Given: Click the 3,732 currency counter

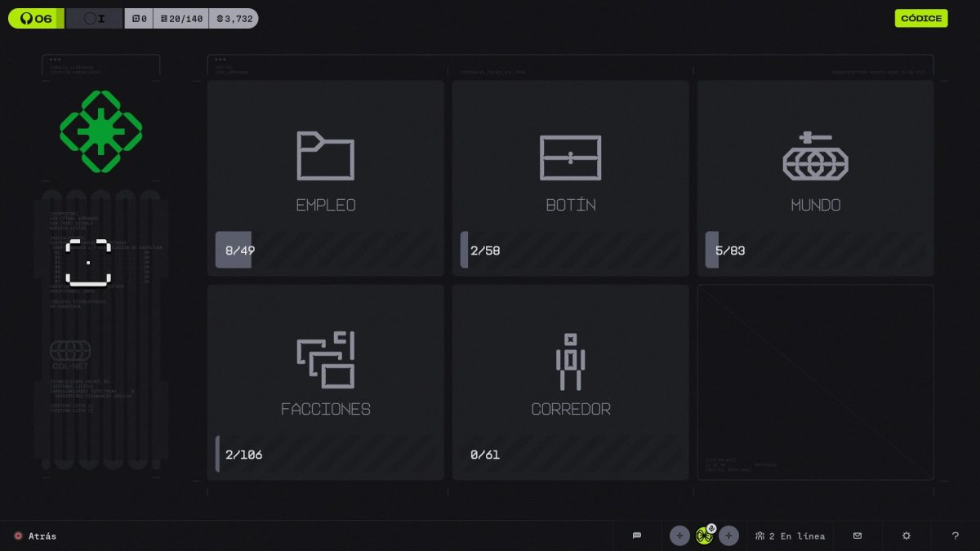Looking at the screenshot, I should tap(234, 18).
